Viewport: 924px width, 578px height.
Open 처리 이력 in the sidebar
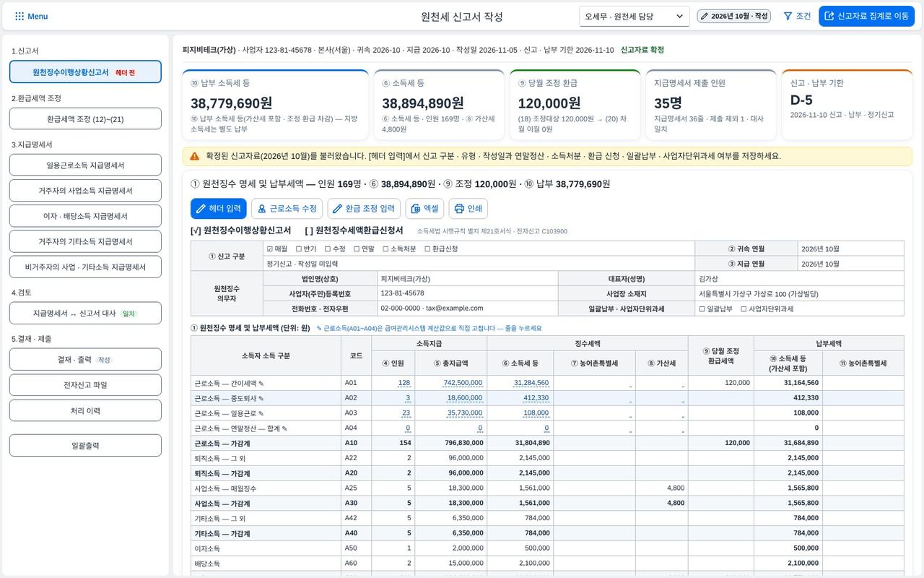(x=85, y=410)
